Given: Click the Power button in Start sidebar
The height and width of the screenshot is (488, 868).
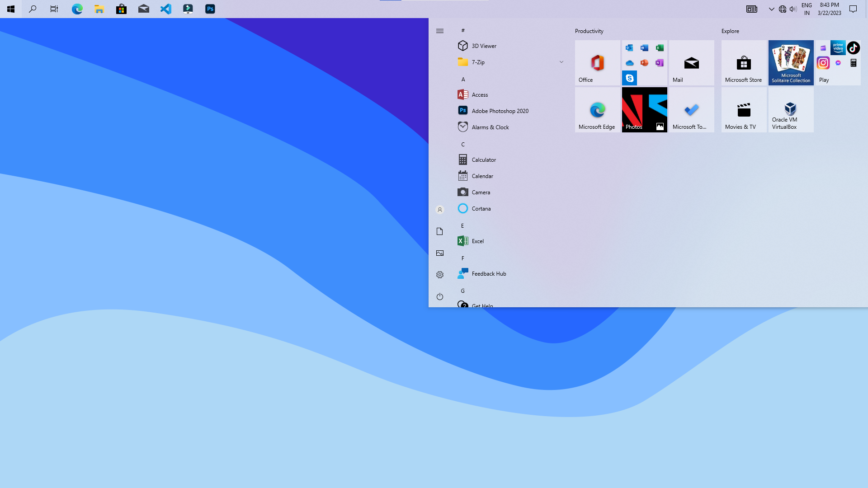Looking at the screenshot, I should pos(440,296).
